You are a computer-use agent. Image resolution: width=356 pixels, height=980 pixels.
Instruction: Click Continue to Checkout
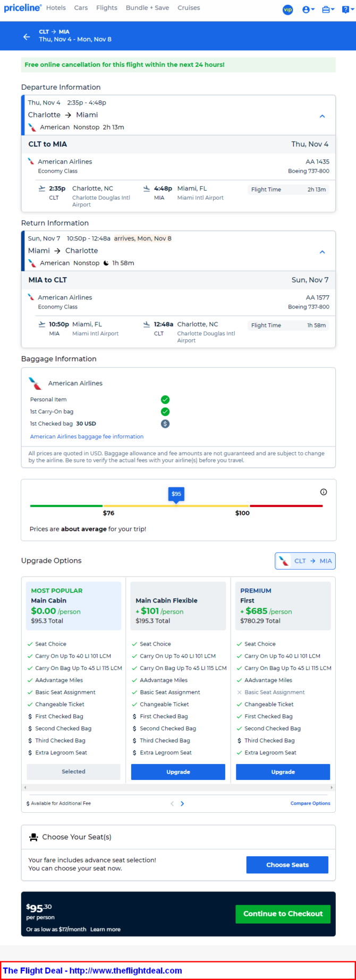(283, 914)
